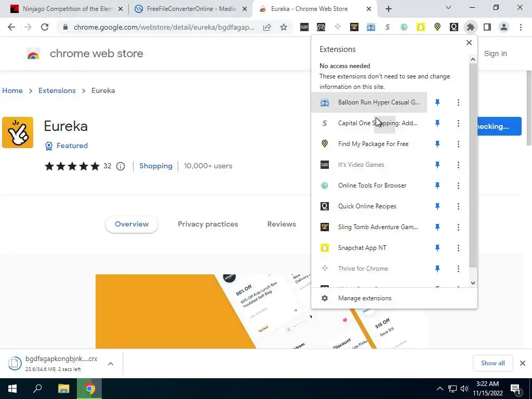The image size is (532, 399).
Task: Click the Online Tools For Browser toolbar icon
Action: pos(404,27)
